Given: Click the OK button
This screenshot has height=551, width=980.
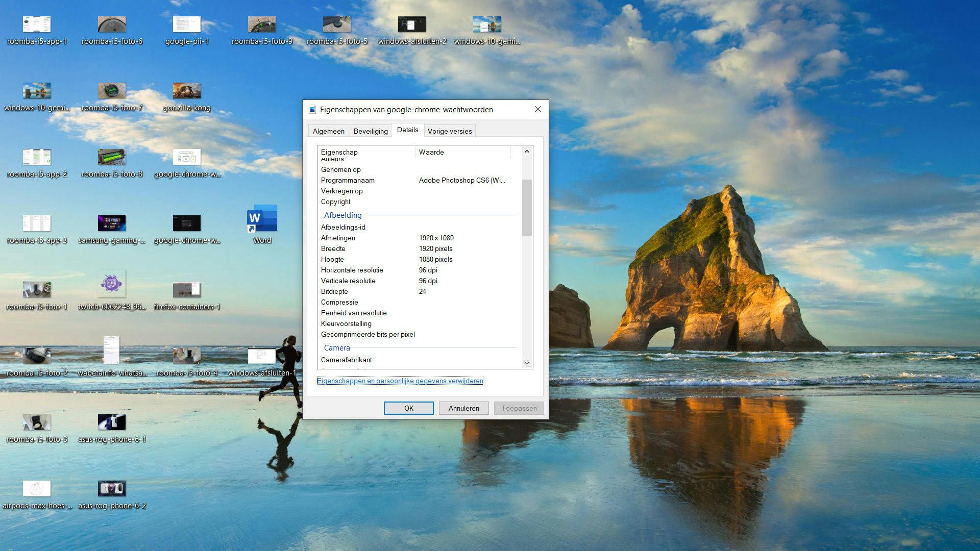Looking at the screenshot, I should [x=408, y=408].
